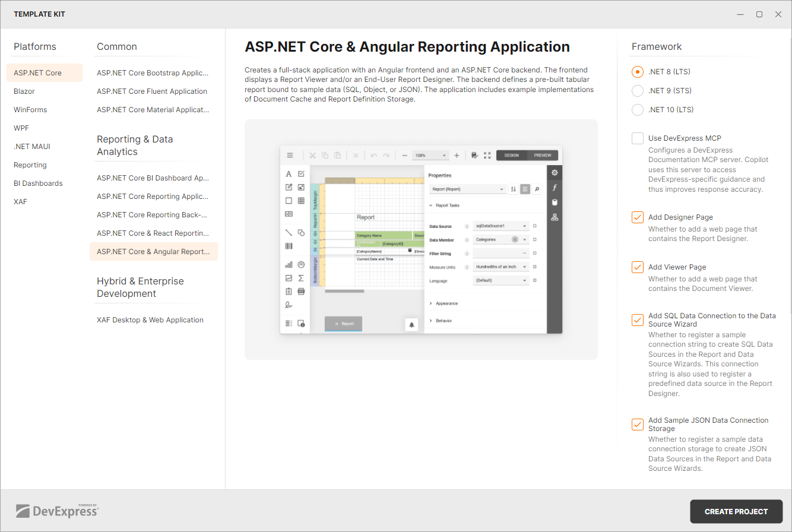Open the zoom percentage dropdown in the designer toolbar
The width and height of the screenshot is (792, 532).
coord(432,155)
